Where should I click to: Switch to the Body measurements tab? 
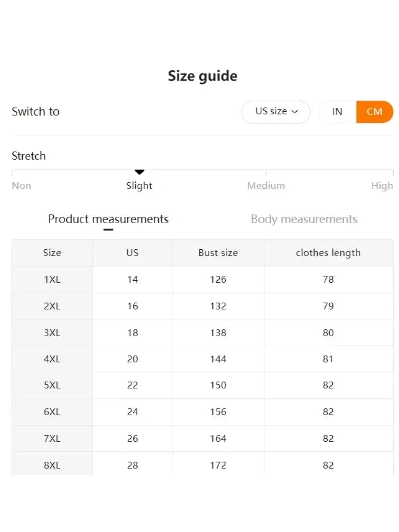tap(304, 219)
